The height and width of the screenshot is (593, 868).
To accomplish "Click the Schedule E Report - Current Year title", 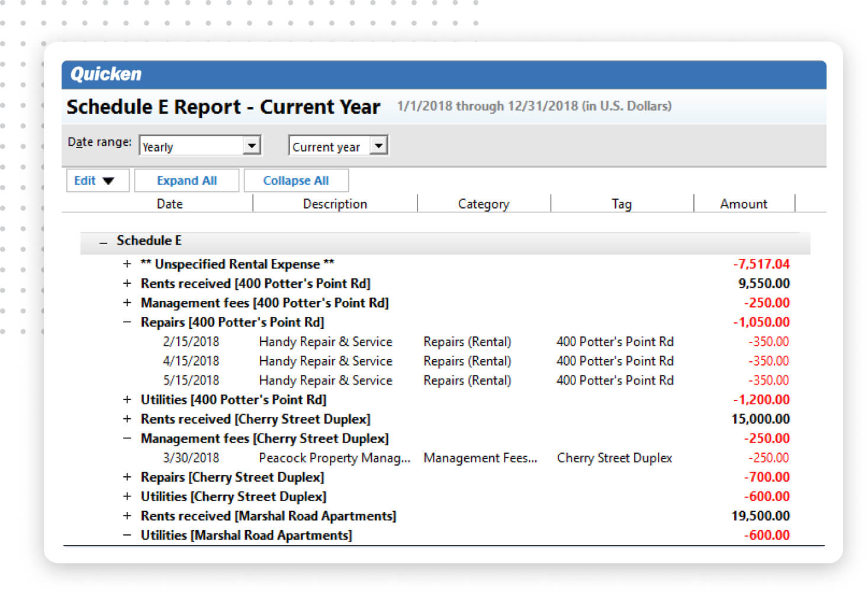I will click(223, 107).
